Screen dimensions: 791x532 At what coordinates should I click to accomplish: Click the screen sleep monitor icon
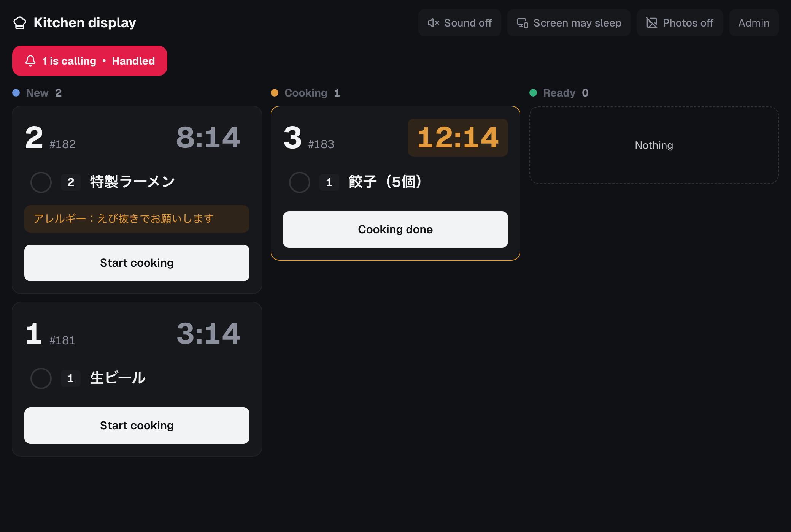click(x=523, y=23)
